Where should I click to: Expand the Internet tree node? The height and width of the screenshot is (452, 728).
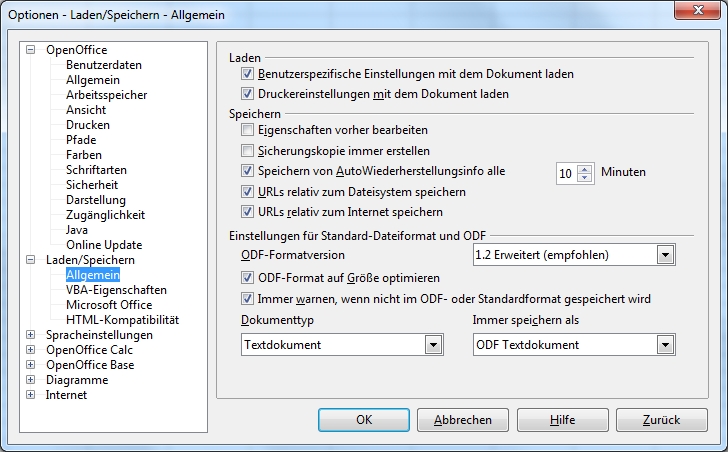tap(31, 395)
